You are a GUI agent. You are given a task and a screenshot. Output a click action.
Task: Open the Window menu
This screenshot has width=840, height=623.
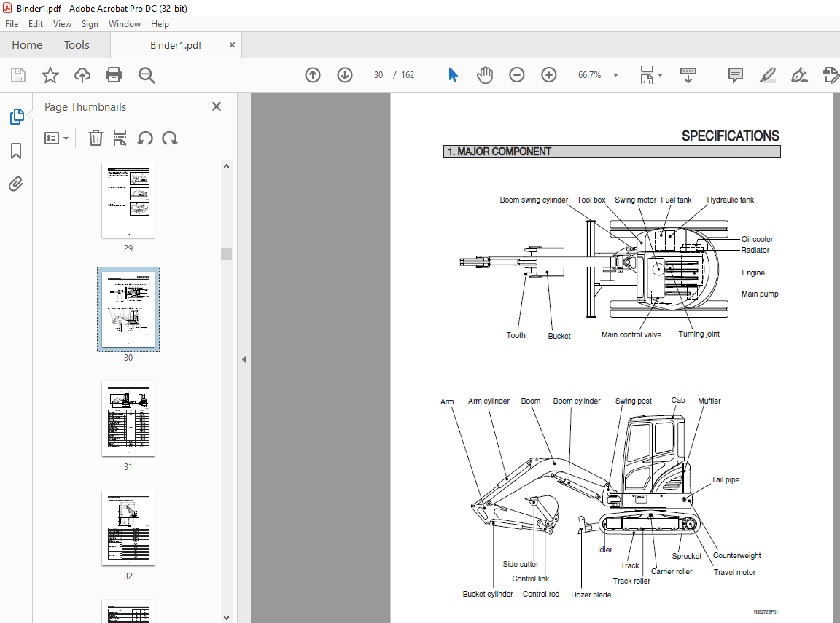(125, 24)
